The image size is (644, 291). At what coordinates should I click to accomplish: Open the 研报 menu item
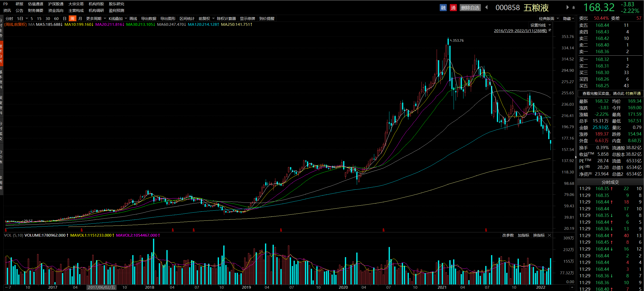(19, 4)
